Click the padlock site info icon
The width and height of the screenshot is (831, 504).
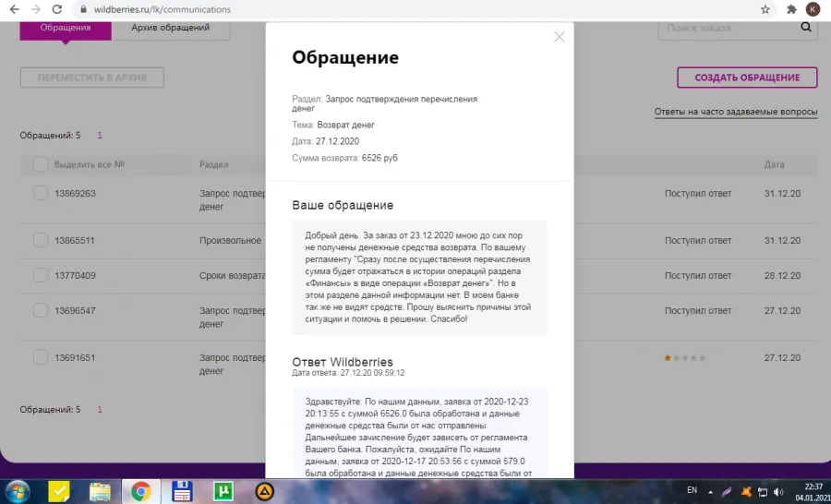point(82,9)
